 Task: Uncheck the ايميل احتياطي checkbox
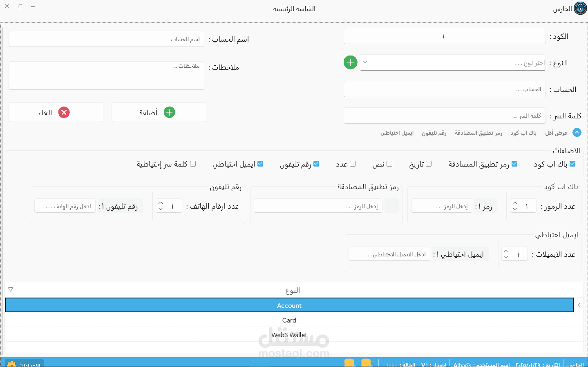tap(260, 164)
